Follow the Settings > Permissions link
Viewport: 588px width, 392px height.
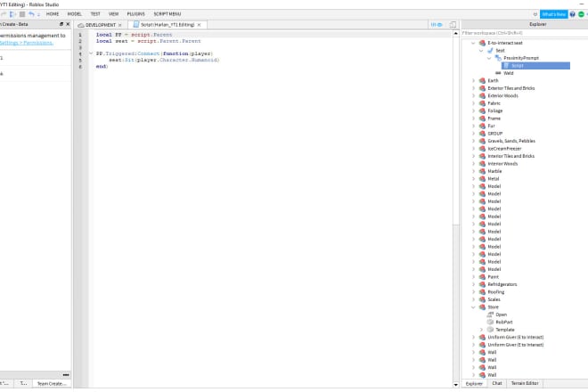point(26,43)
